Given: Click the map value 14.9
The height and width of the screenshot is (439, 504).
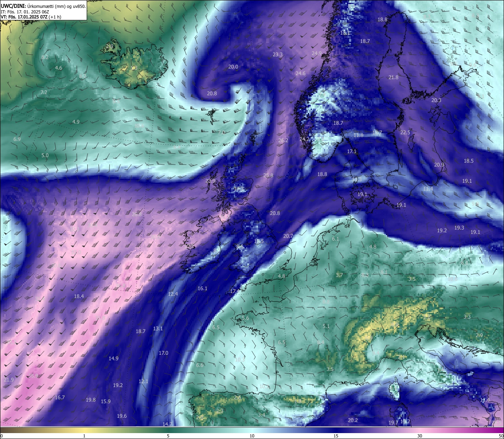Looking at the screenshot, I should [x=113, y=359].
